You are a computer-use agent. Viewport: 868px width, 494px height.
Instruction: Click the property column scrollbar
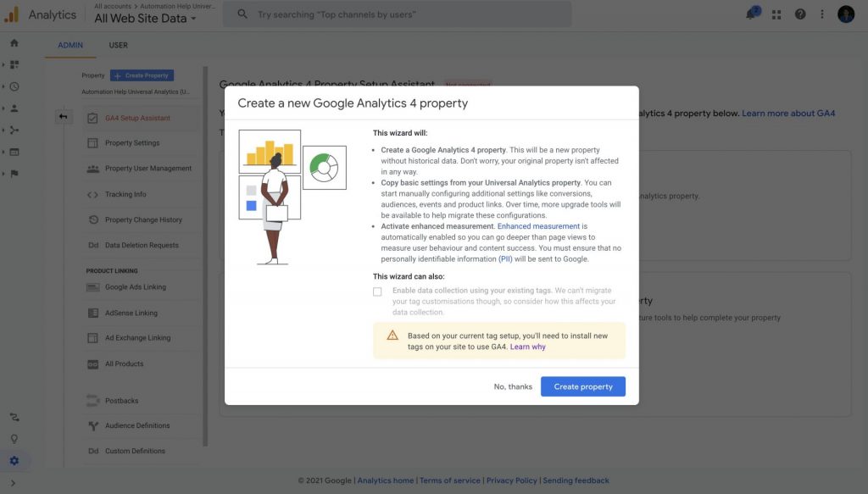[205, 256]
